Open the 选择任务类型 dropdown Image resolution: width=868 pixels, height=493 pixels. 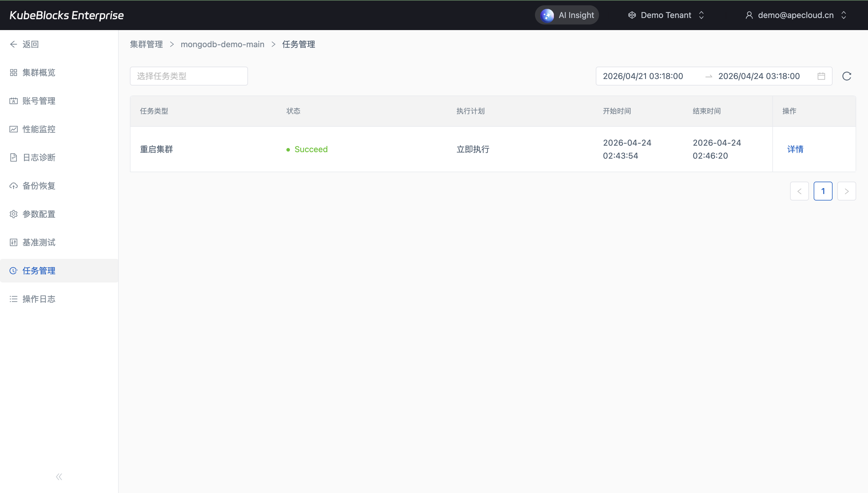pyautogui.click(x=189, y=76)
